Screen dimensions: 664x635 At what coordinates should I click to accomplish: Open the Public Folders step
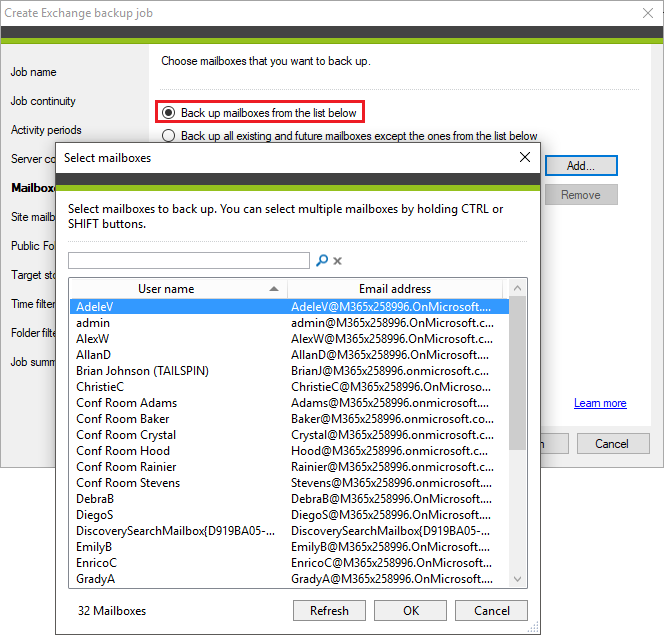coord(33,246)
